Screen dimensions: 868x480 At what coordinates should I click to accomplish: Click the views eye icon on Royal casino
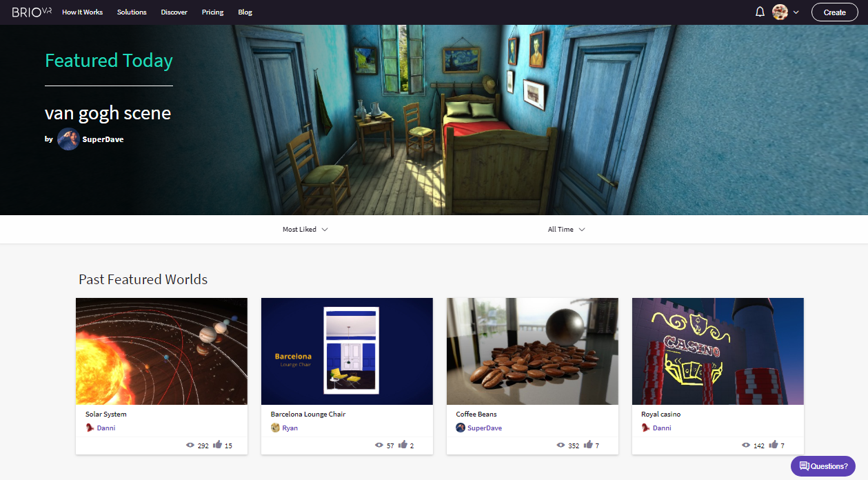click(747, 446)
